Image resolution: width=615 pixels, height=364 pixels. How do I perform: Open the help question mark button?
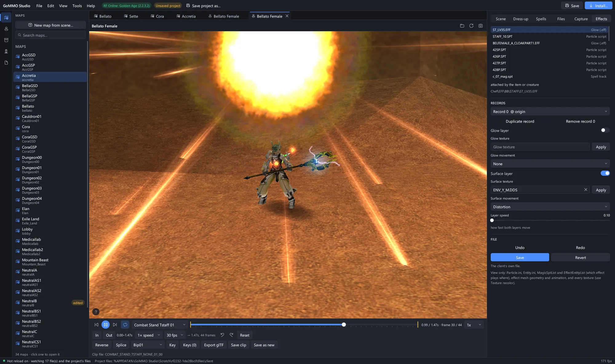click(x=96, y=312)
